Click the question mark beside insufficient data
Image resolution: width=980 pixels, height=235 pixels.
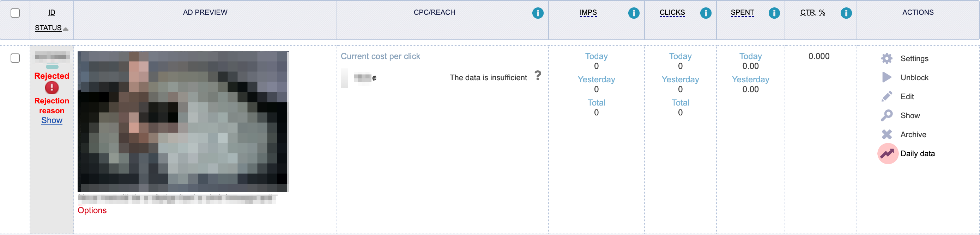click(538, 76)
